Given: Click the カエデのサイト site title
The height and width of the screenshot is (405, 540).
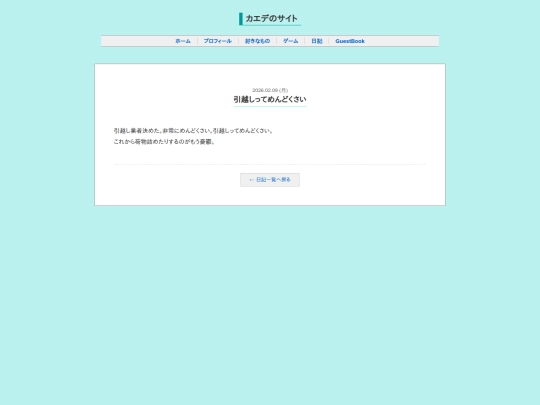Looking at the screenshot, I should (271, 19).
